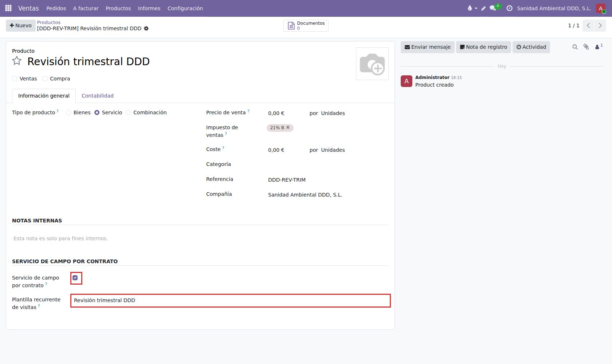Open the Pedidos menu
This screenshot has height=364, width=612.
pos(56,8)
